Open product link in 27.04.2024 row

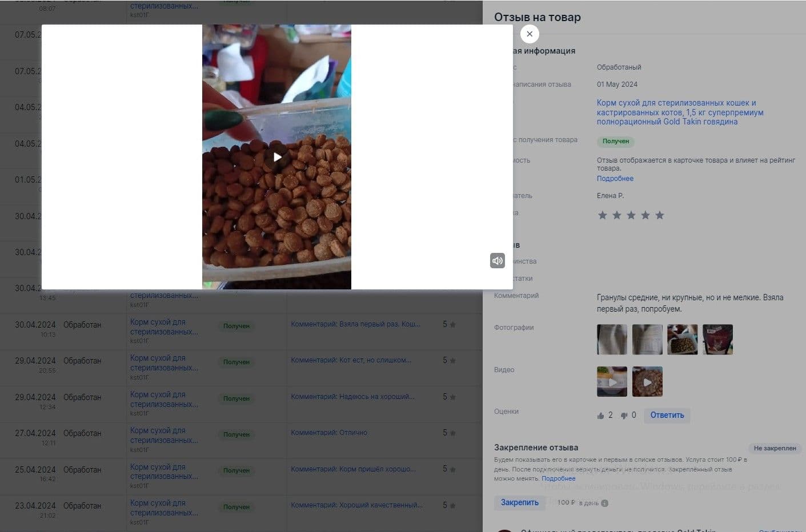tap(164, 436)
